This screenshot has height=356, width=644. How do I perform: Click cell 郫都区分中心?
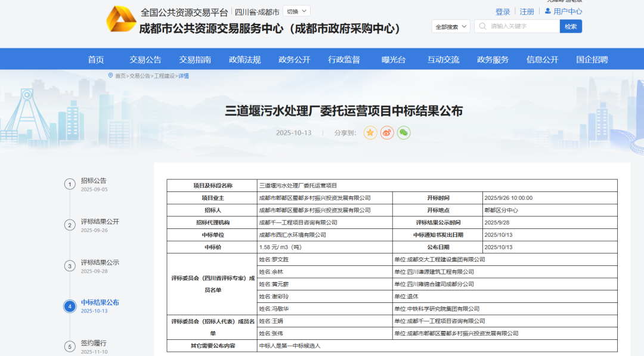pos(550,210)
